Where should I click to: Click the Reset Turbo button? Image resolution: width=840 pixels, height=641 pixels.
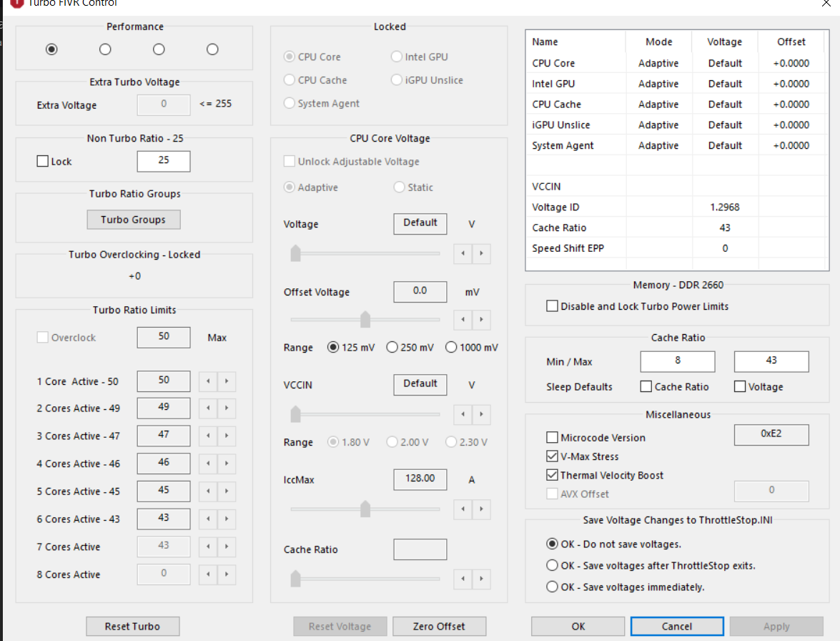[x=132, y=626]
